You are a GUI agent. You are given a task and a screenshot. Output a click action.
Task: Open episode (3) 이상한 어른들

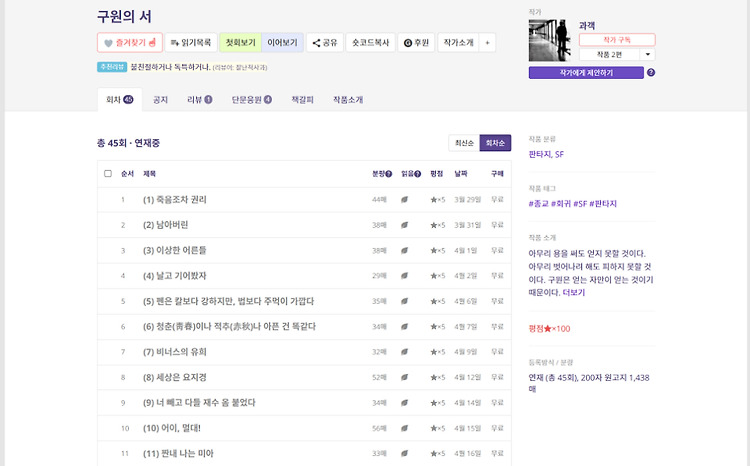point(175,250)
